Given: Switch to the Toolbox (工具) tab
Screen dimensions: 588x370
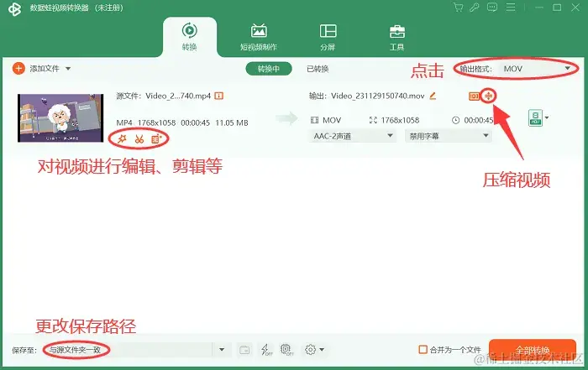Looking at the screenshot, I should pos(396,37).
